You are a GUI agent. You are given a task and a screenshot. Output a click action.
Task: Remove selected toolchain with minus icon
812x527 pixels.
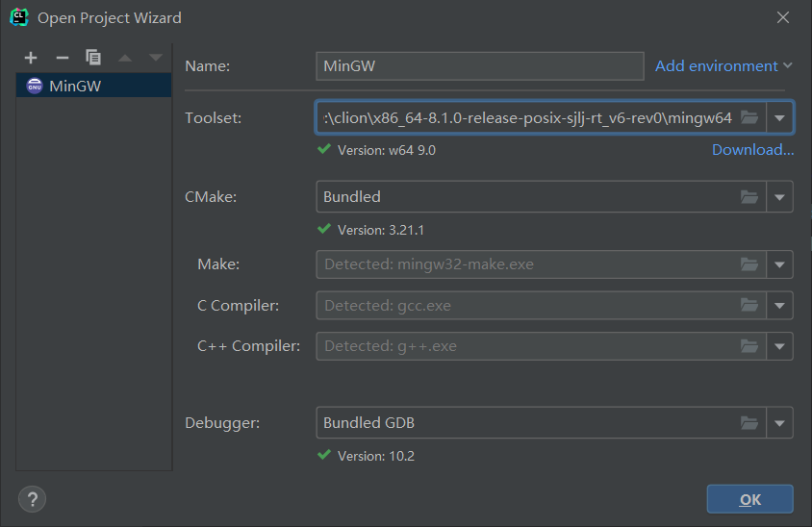pyautogui.click(x=63, y=58)
